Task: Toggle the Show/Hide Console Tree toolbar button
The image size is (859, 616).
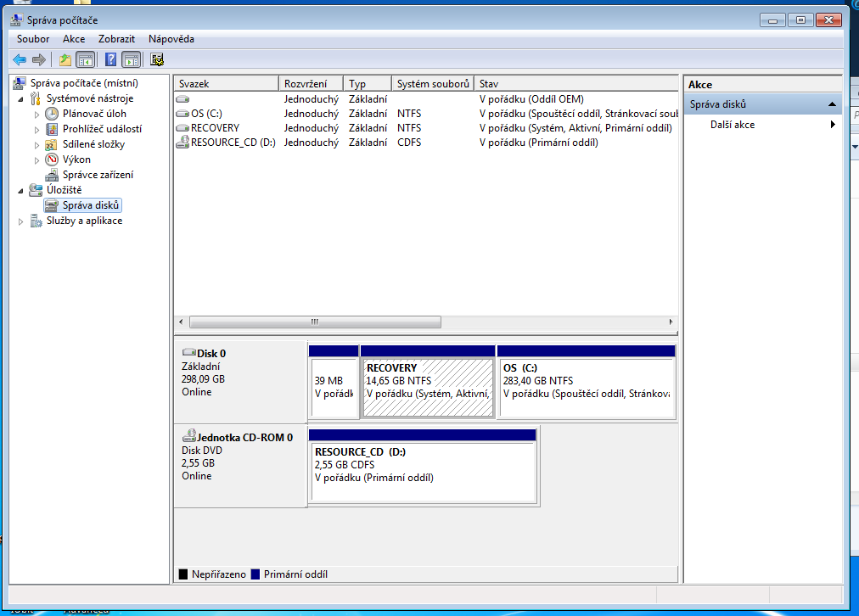Action: pos(85,59)
